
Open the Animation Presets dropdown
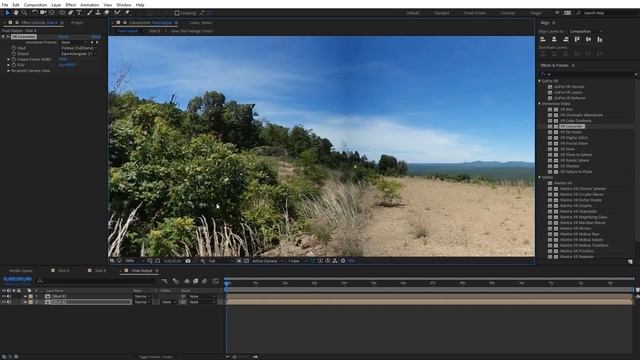click(x=74, y=42)
